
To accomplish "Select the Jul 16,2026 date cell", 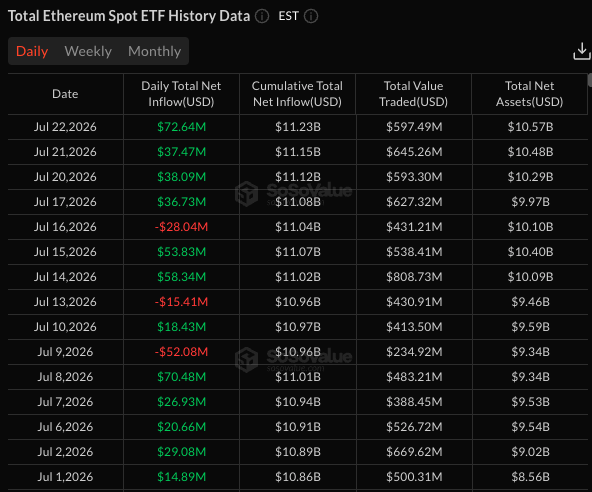I will [x=65, y=227].
